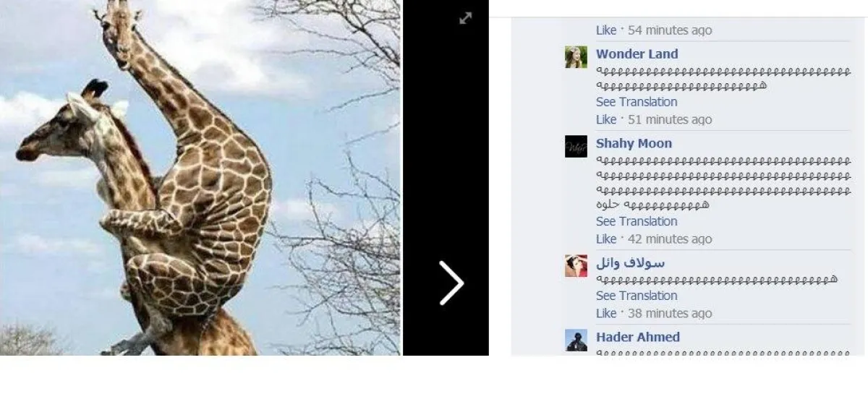Viewport: 868px width, 407px height.
Task: Open Hader Ahmed's profile avatar
Action: (x=576, y=340)
